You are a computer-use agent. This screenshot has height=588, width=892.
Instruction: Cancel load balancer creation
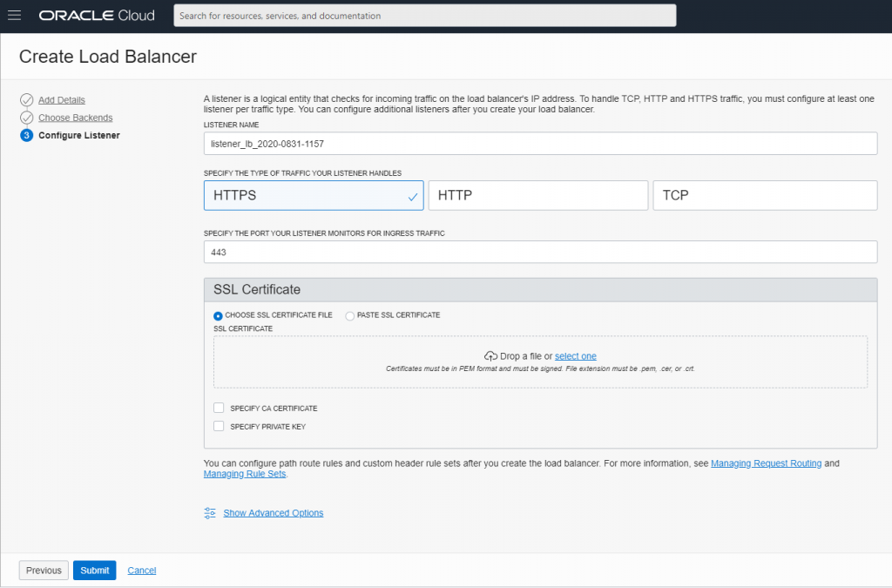coord(142,571)
